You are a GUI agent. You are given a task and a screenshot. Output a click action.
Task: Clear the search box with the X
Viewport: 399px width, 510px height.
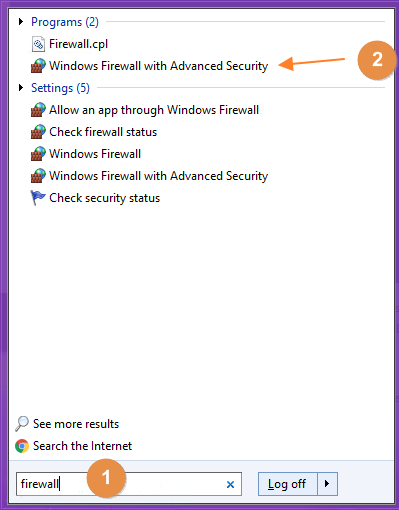pos(230,484)
